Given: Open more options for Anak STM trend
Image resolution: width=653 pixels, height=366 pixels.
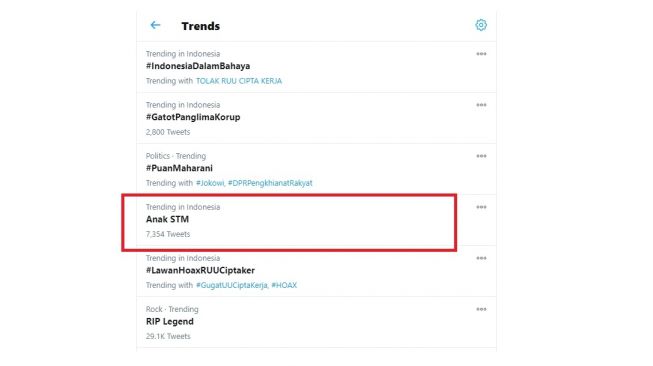Looking at the screenshot, I should click(x=481, y=207).
